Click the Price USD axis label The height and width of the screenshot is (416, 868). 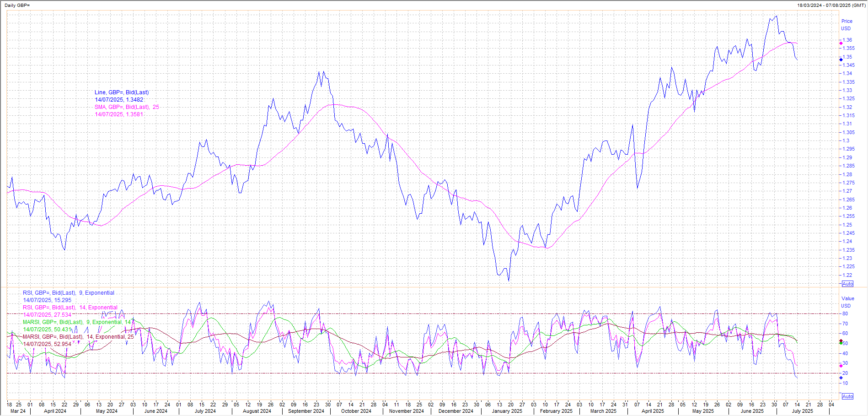pos(847,25)
